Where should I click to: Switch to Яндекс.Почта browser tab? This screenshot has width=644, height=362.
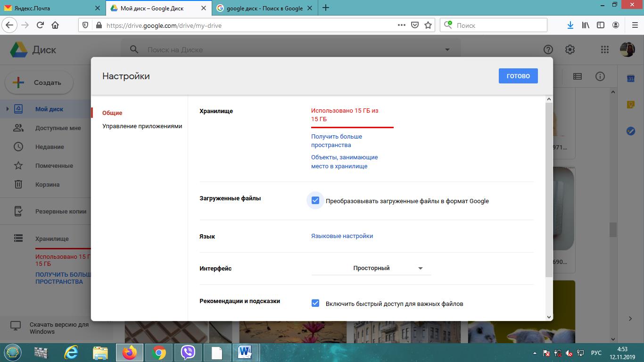pyautogui.click(x=52, y=8)
